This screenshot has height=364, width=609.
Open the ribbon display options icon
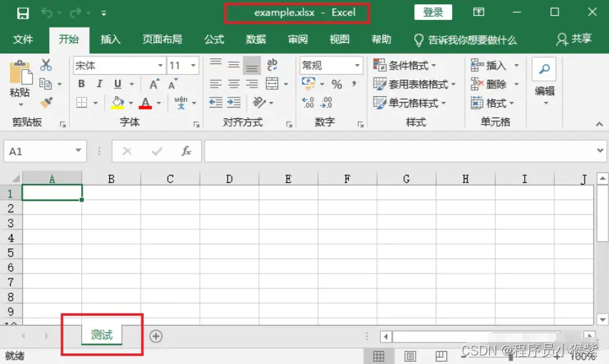[478, 12]
